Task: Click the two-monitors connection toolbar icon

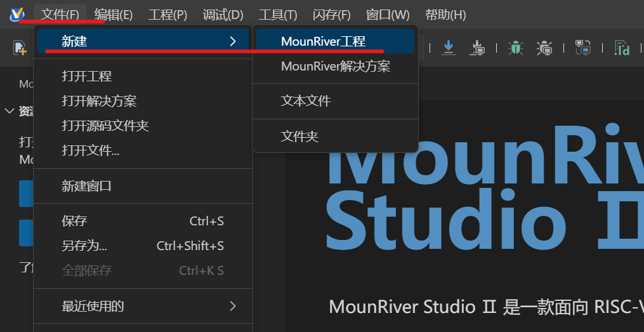Action: coord(582,47)
